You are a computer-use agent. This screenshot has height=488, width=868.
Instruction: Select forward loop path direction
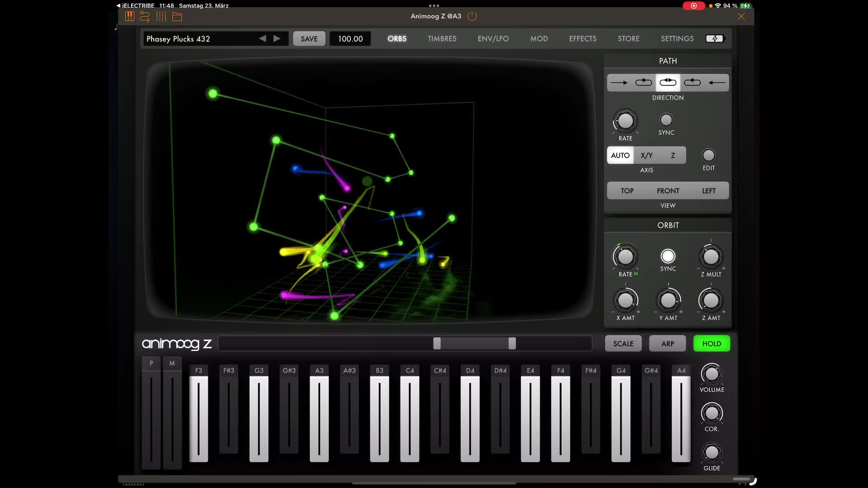643,83
